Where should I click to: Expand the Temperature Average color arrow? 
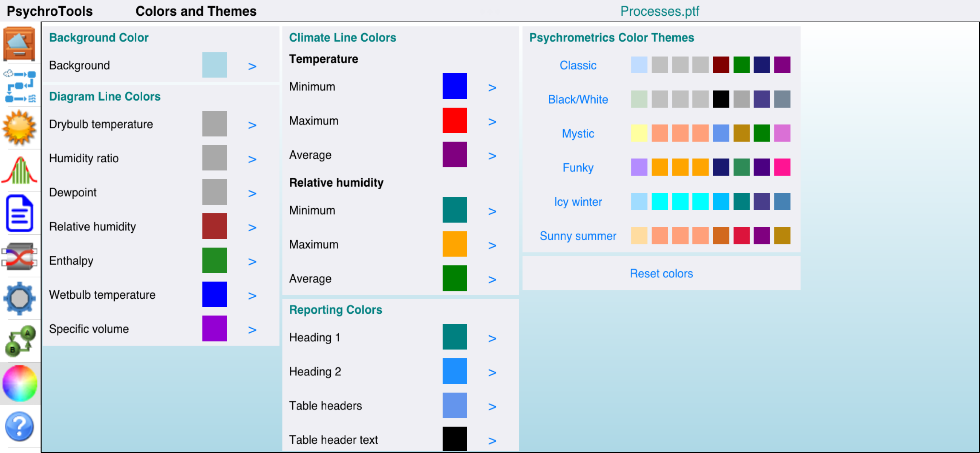pos(492,156)
